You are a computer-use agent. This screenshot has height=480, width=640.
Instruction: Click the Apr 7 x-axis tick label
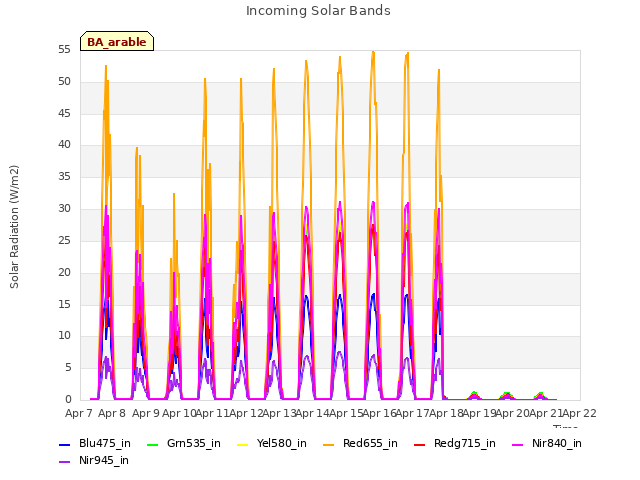point(79,413)
